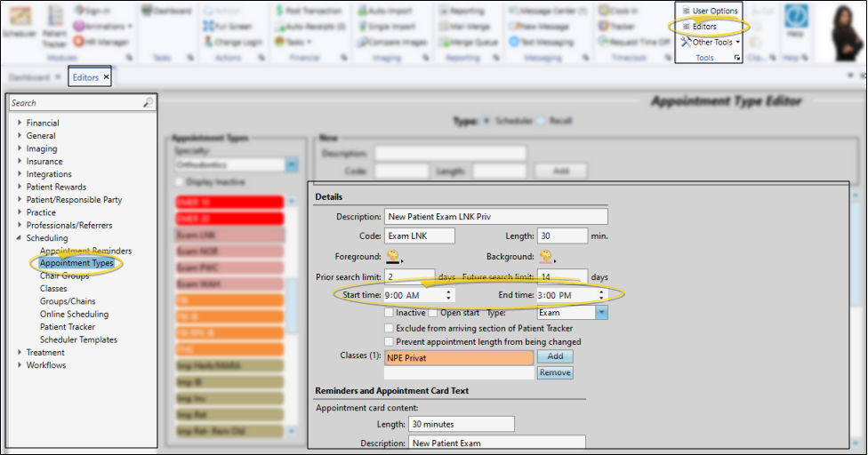The image size is (868, 455).
Task: Check the Inactive checkbox
Action: click(389, 313)
